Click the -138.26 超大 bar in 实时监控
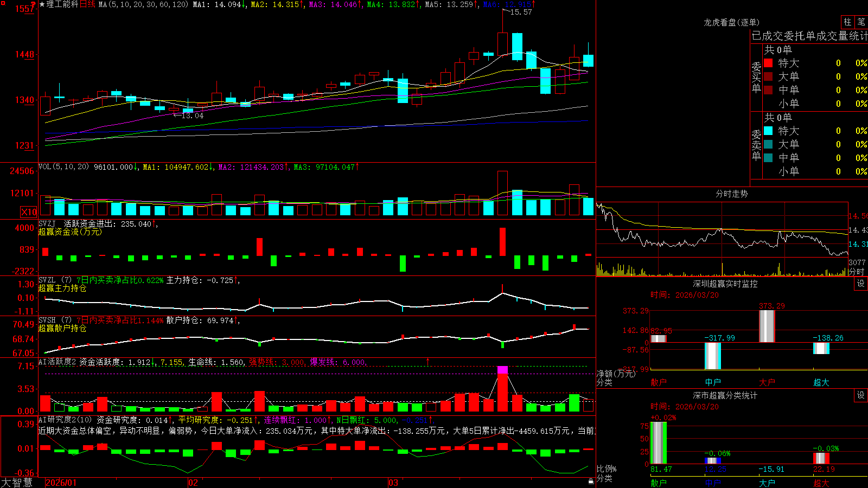This screenshot has width=868, height=488. [x=821, y=348]
